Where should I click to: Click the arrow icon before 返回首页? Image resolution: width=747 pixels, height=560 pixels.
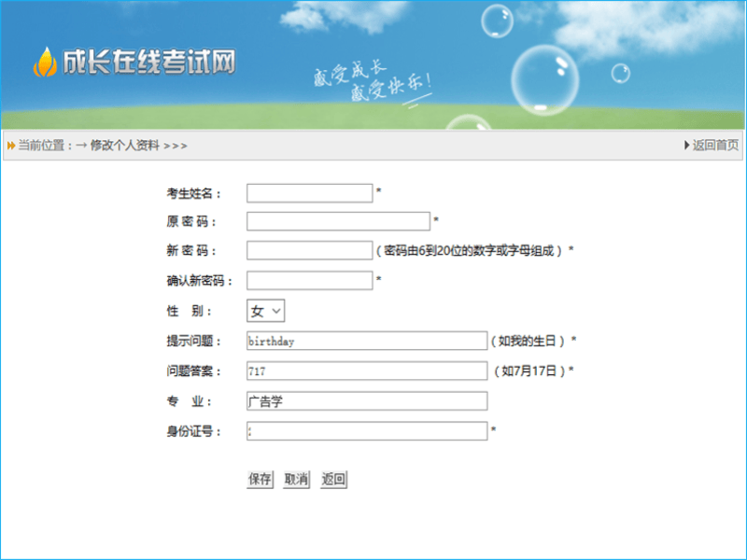coord(688,145)
